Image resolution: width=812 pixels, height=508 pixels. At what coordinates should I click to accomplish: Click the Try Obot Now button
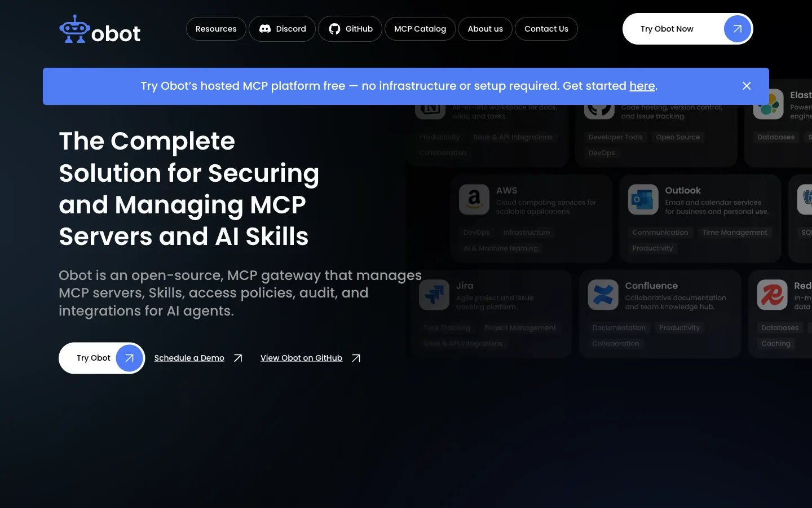[x=687, y=29]
